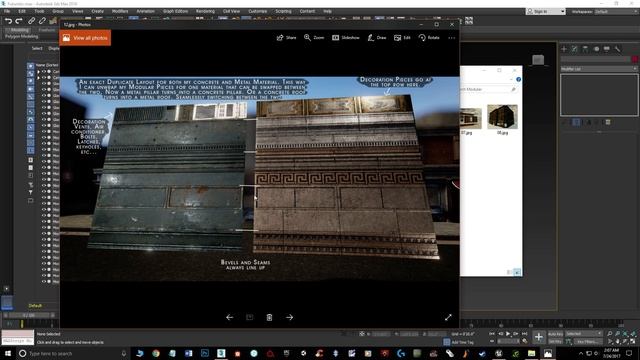Viewport: 640px width, 360px height.
Task: Open the Group menu
Action: (x=58, y=11)
